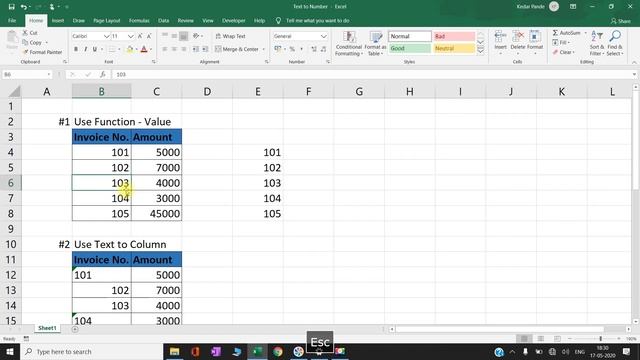640x360 pixels.
Task: Toggle Wrap Text
Action: (x=230, y=36)
